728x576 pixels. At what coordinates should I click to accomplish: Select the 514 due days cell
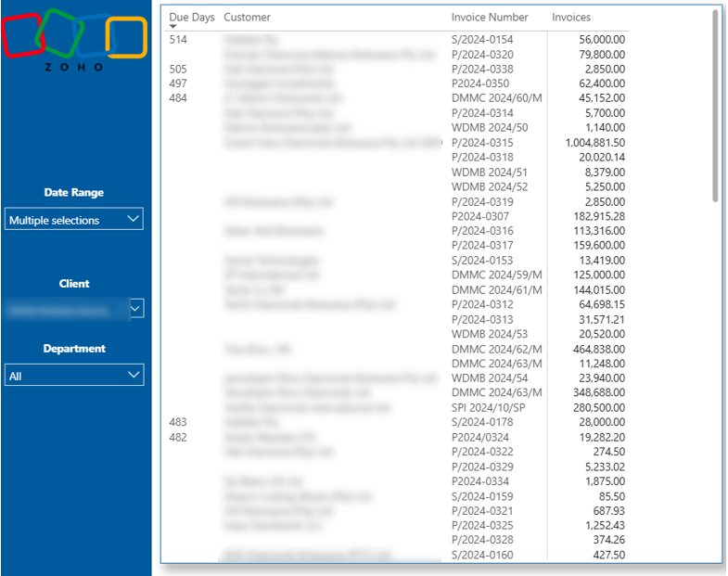pyautogui.click(x=178, y=40)
